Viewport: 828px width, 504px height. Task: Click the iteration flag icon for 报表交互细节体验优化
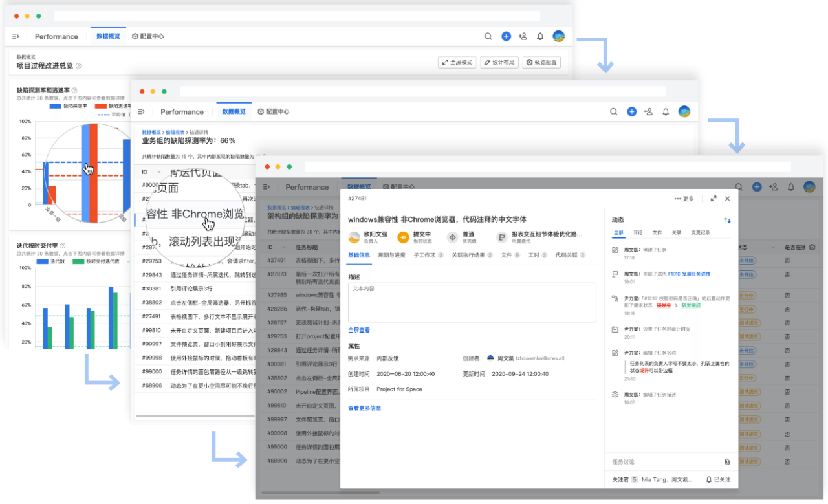pyautogui.click(x=501, y=237)
